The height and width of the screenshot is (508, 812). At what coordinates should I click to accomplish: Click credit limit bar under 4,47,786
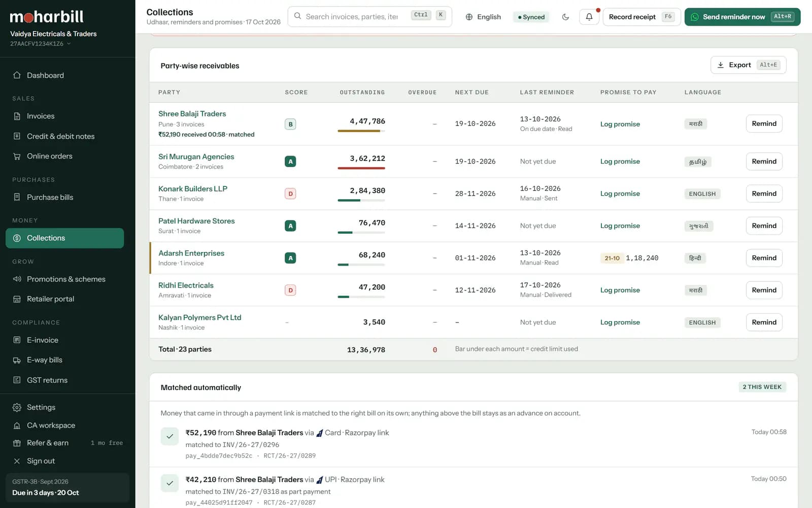pyautogui.click(x=361, y=131)
